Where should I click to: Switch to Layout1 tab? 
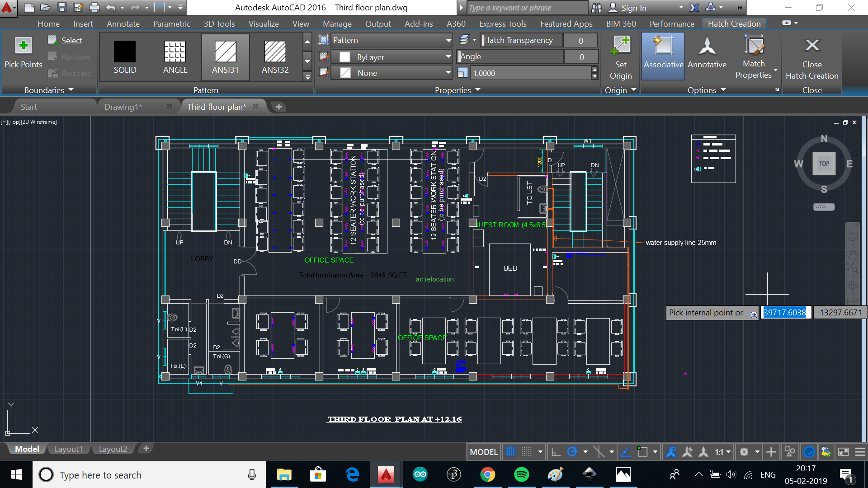[x=68, y=449]
